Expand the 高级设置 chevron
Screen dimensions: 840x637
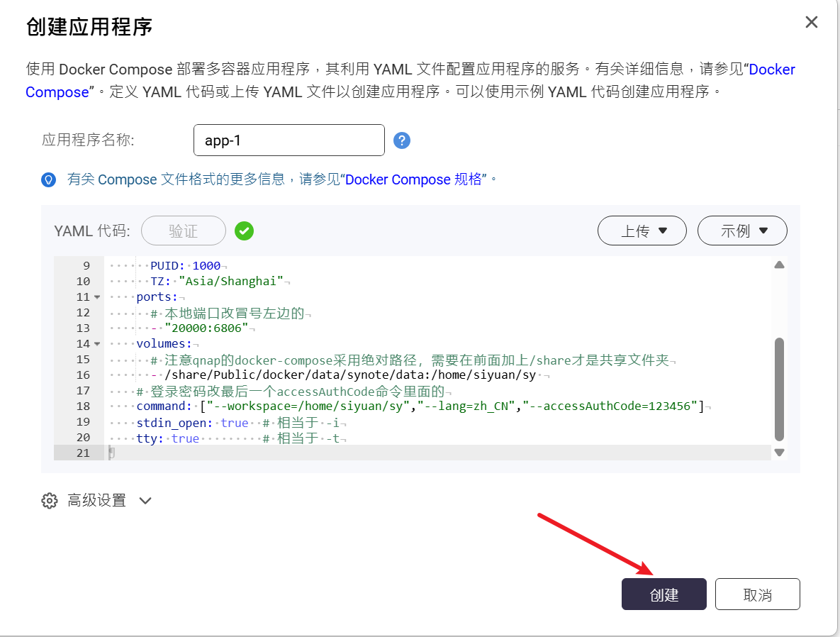click(145, 501)
